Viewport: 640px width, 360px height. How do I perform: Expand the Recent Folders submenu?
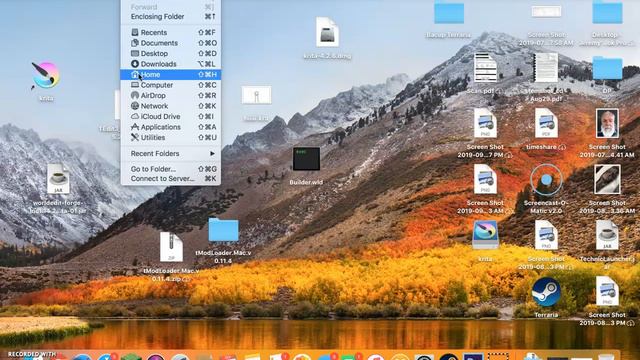171,153
